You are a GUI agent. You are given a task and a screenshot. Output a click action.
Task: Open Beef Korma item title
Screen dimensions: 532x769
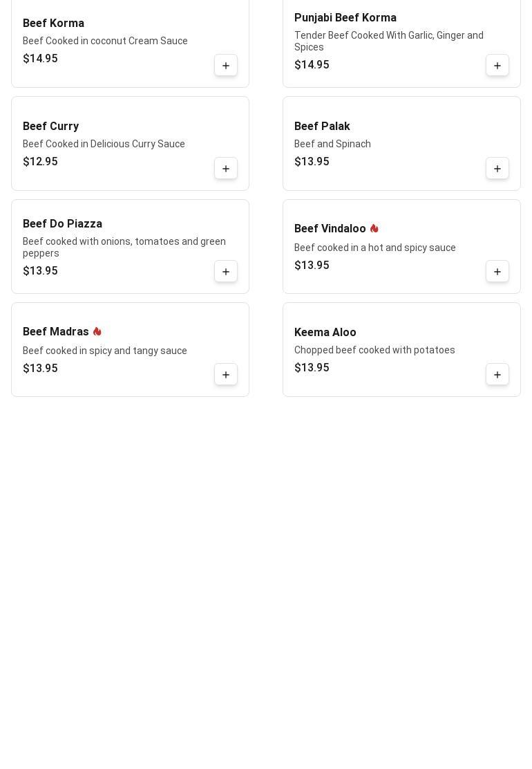click(53, 24)
